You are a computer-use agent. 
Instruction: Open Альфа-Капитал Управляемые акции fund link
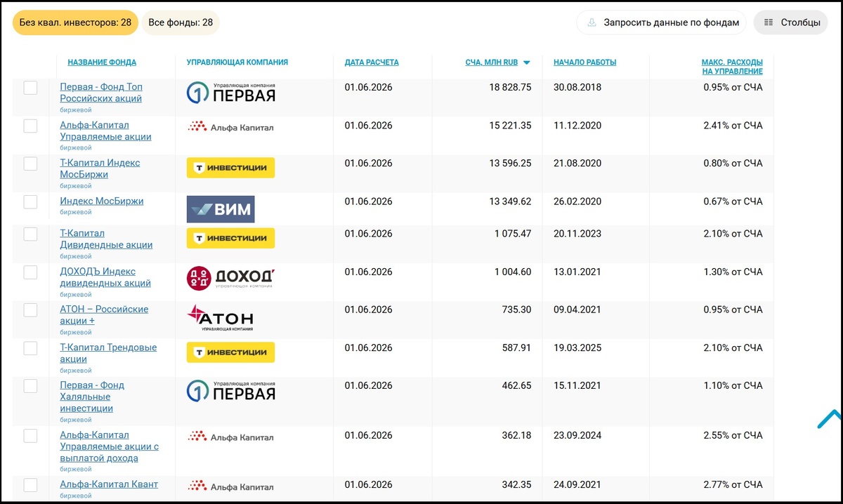[x=105, y=131]
